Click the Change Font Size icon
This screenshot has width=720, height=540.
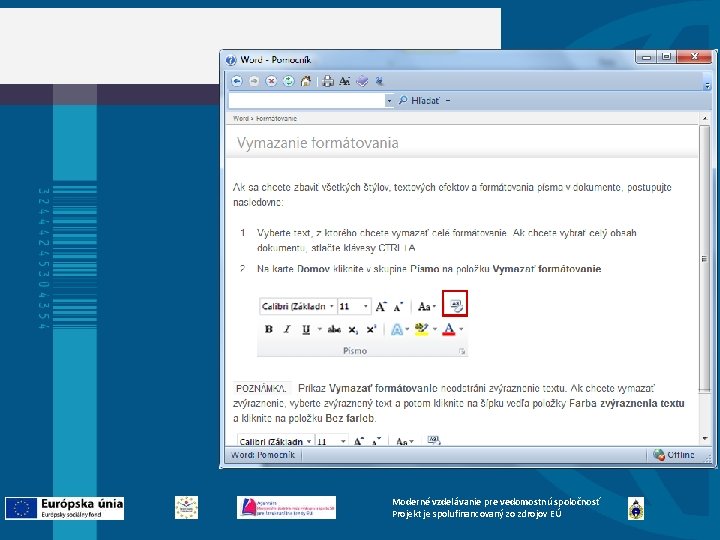[344, 81]
